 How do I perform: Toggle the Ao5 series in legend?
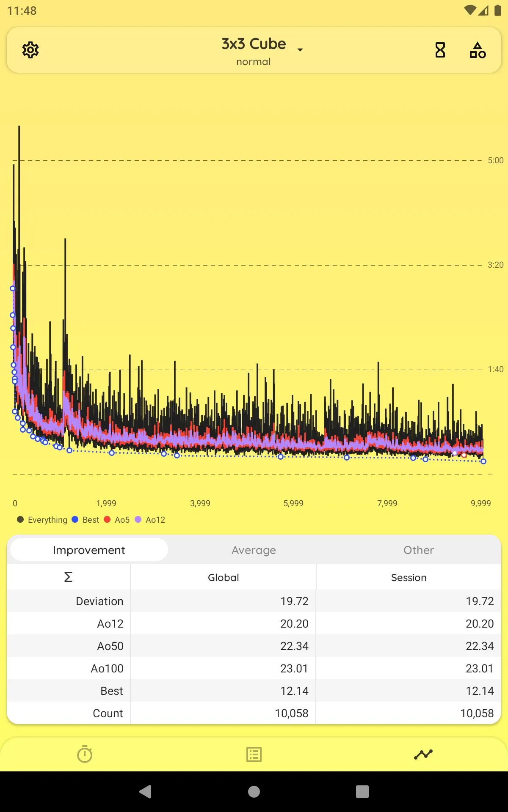point(117,520)
